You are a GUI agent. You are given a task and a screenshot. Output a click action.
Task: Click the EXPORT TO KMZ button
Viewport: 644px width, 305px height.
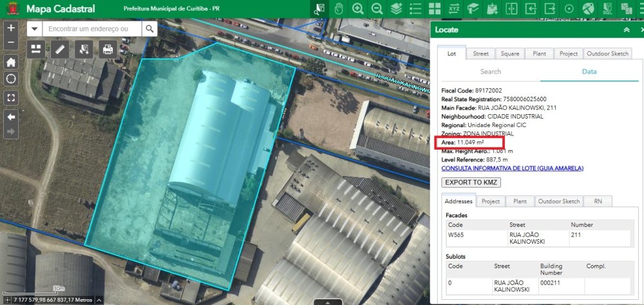[x=471, y=182]
